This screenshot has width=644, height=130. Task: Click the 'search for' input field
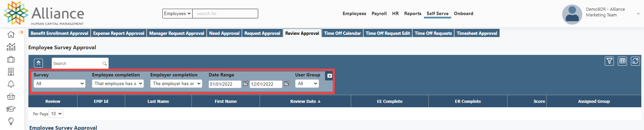click(225, 13)
